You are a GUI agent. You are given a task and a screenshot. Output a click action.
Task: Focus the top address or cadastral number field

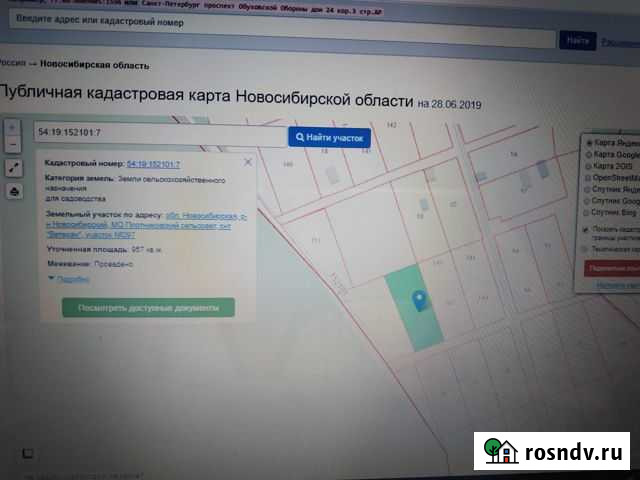[282, 29]
